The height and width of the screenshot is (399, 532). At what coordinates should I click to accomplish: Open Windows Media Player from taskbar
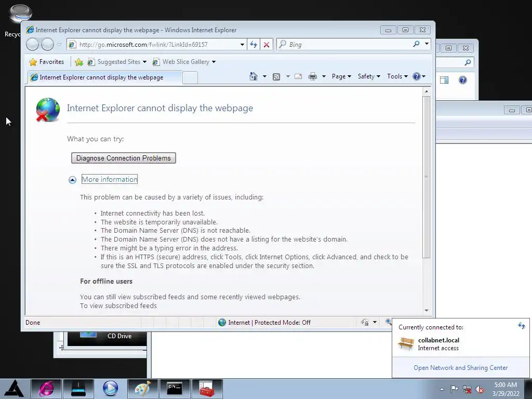(110, 389)
